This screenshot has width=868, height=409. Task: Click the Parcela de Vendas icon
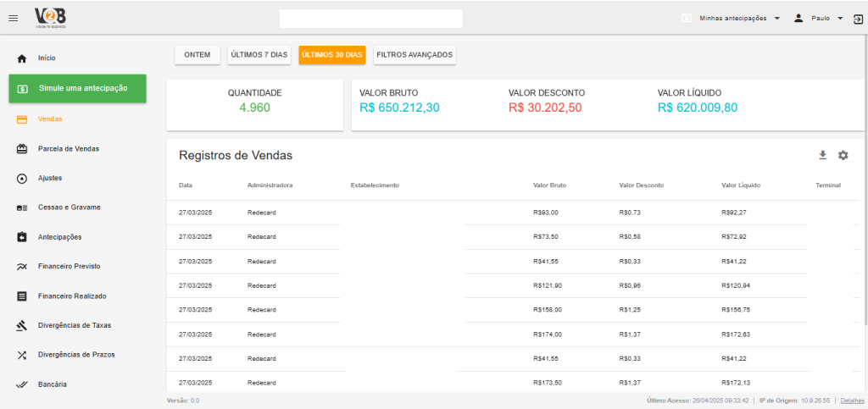(22, 149)
